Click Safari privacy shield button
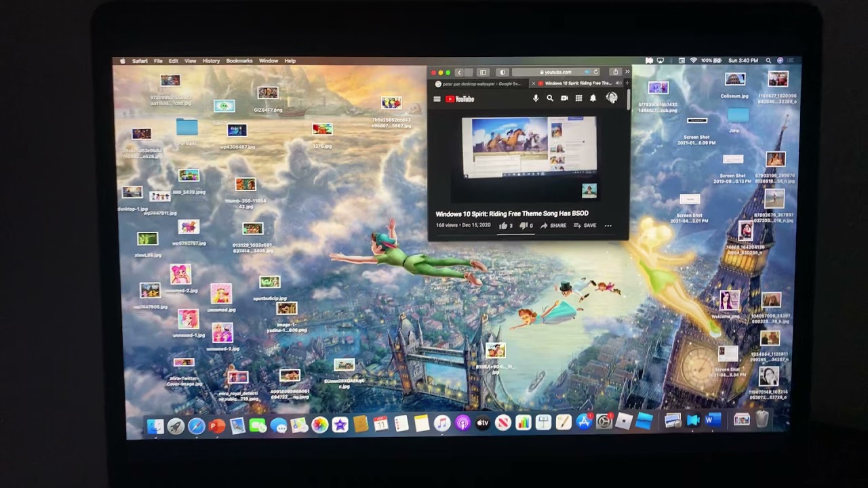 tap(502, 73)
